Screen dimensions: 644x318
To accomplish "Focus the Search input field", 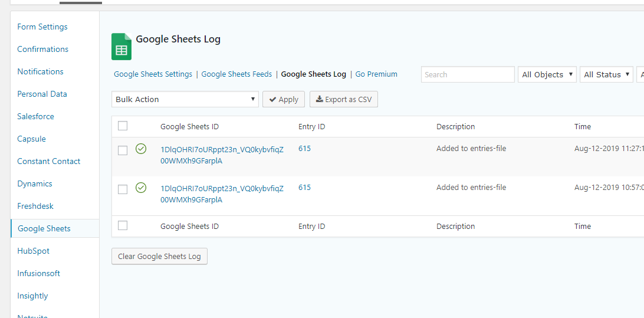I will (x=468, y=74).
